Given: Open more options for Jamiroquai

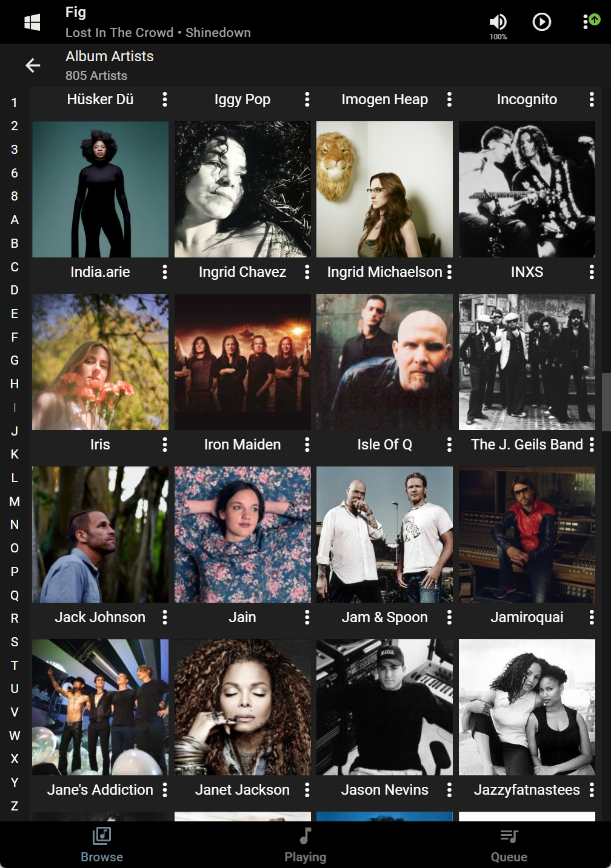Looking at the screenshot, I should [592, 617].
